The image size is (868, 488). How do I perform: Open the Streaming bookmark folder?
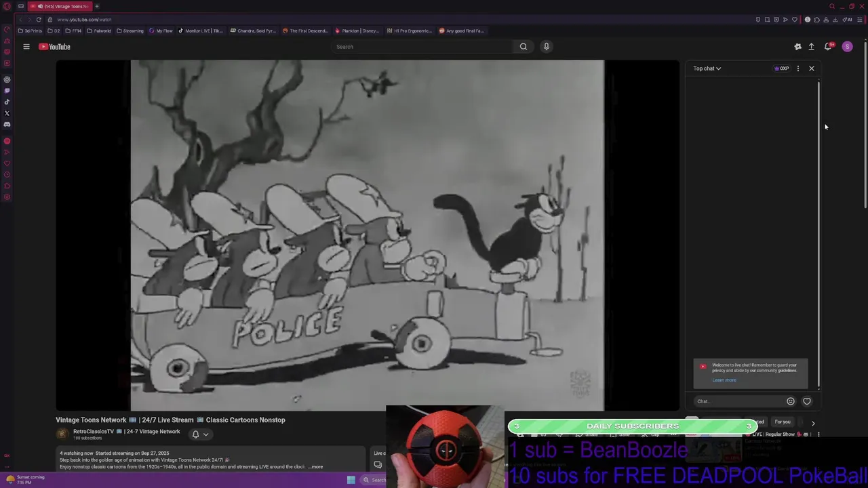130,30
